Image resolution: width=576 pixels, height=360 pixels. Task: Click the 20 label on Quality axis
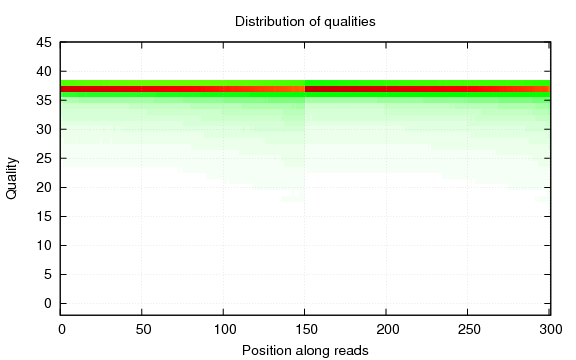click(44, 187)
